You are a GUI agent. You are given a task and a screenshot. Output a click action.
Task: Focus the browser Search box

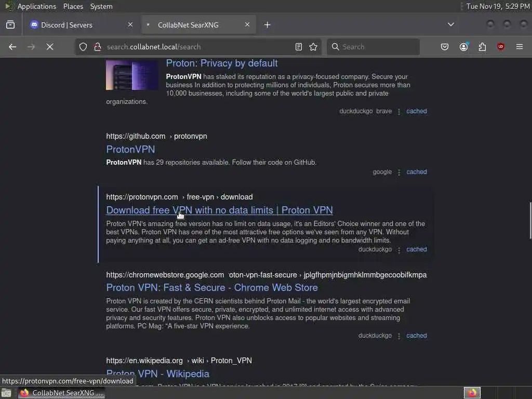point(373,47)
